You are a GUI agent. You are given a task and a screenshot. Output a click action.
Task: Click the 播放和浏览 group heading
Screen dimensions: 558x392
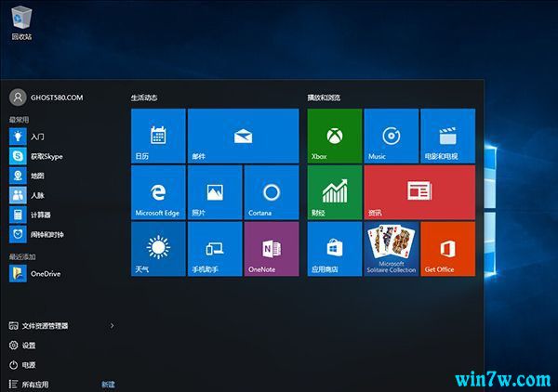[324, 98]
